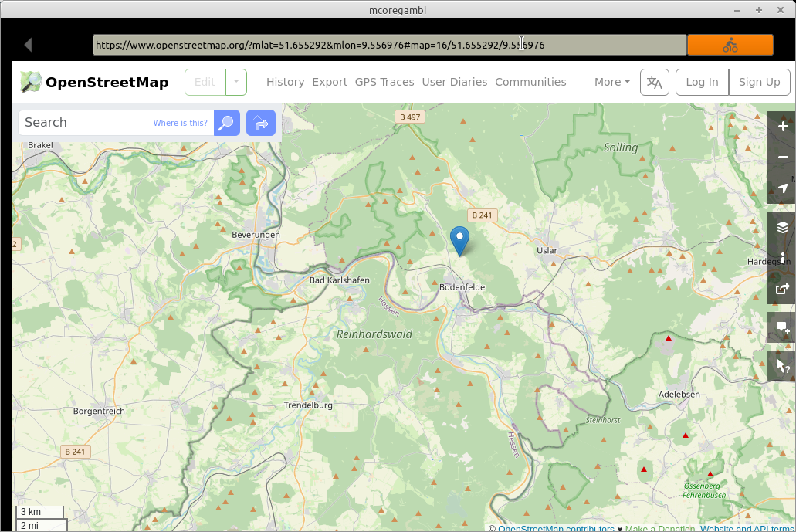This screenshot has width=796, height=532.
Task: Click the browser back arrow
Action: click(28, 45)
